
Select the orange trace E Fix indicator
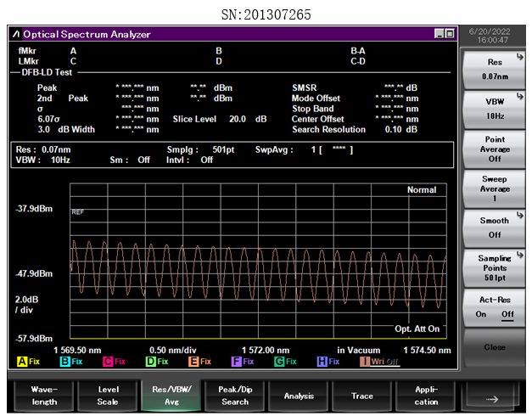[199, 362]
